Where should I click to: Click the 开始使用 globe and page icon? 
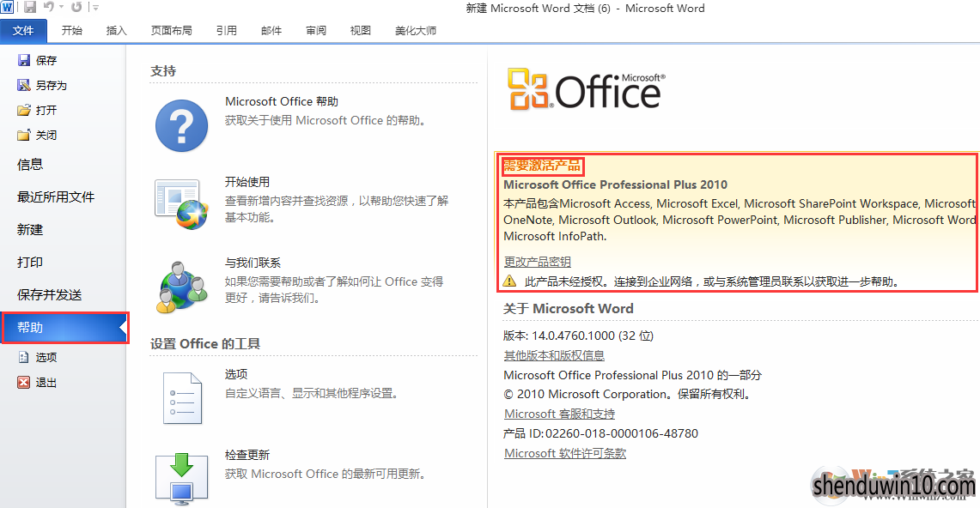click(181, 204)
